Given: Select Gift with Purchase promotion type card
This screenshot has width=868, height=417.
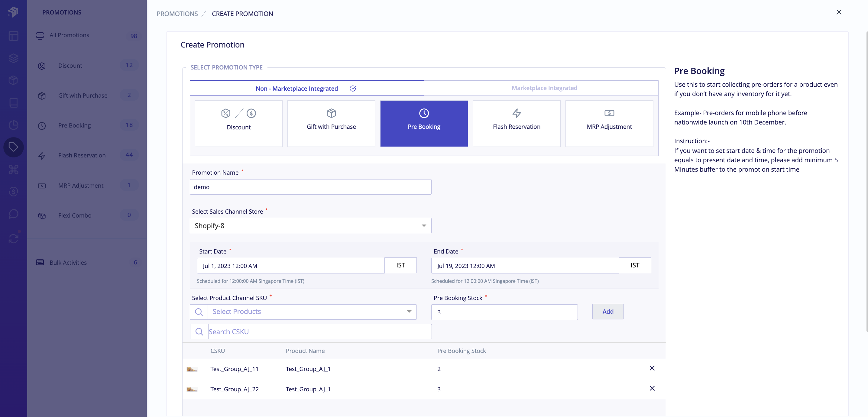Looking at the screenshot, I should 331,123.
